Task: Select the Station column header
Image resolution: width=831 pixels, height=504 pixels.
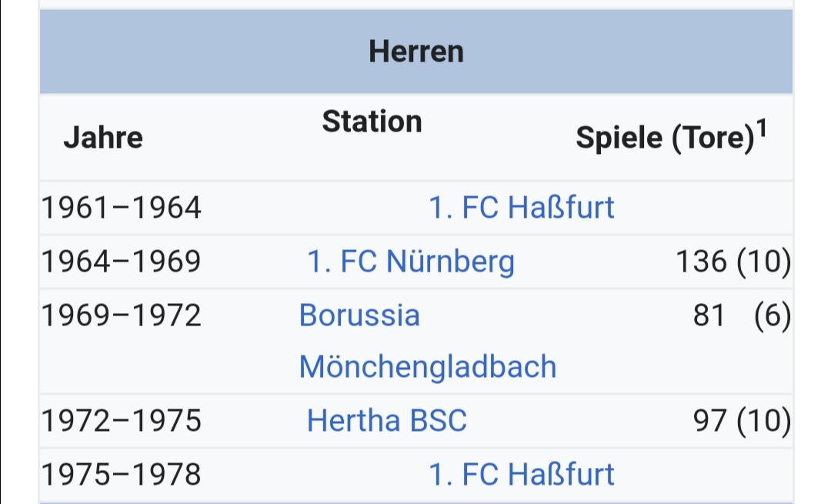Action: point(372,122)
